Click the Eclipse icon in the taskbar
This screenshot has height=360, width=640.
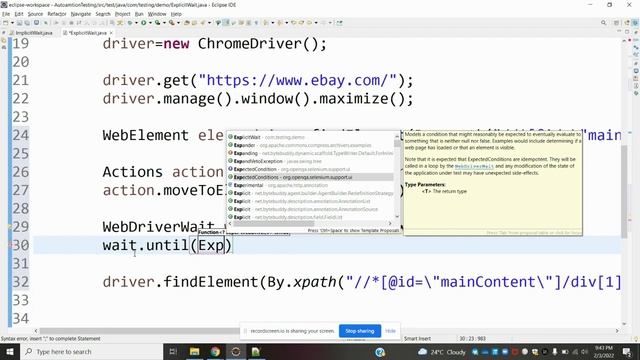236,351
